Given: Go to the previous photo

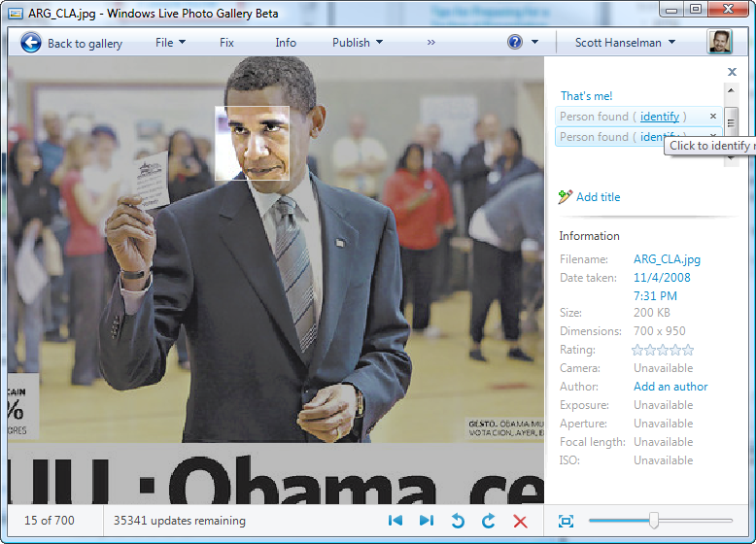Looking at the screenshot, I should coord(395,521).
